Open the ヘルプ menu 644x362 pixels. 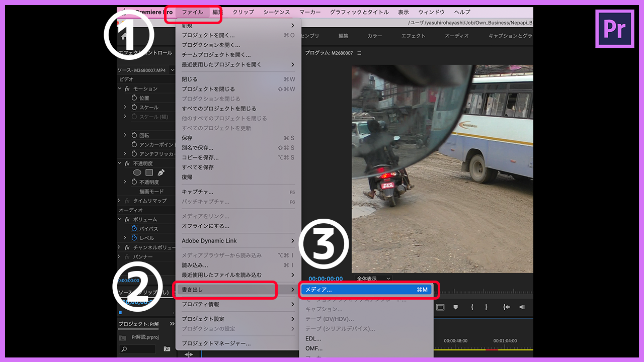pos(462,12)
